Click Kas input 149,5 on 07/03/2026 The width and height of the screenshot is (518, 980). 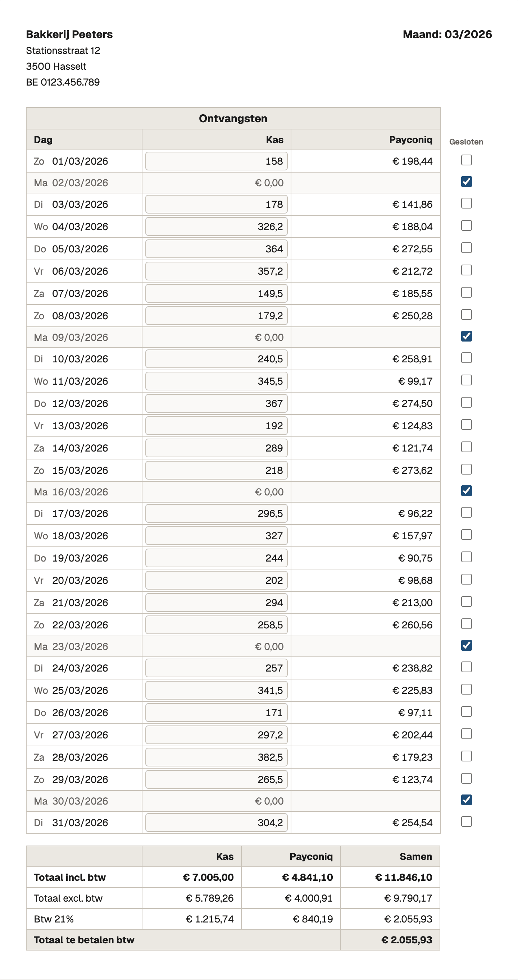point(216,294)
